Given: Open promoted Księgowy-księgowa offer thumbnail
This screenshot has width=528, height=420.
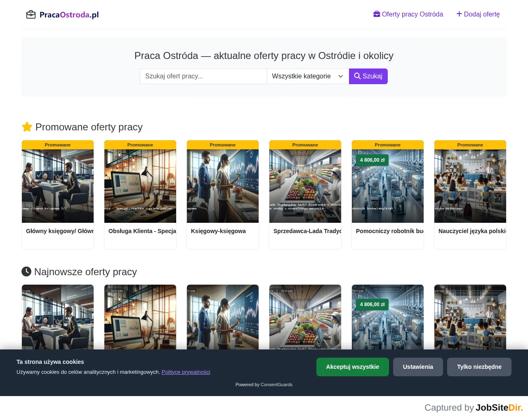Looking at the screenshot, I should [223, 186].
